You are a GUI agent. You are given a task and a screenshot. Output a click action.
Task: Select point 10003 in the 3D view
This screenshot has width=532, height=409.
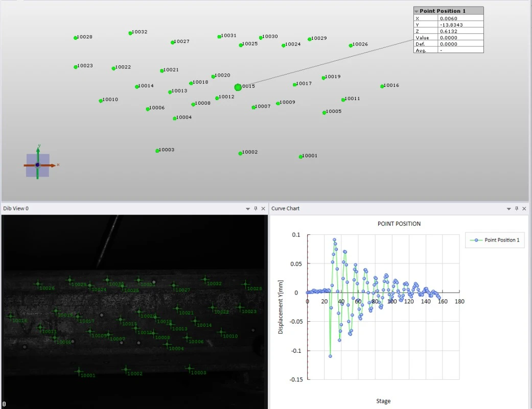(157, 151)
